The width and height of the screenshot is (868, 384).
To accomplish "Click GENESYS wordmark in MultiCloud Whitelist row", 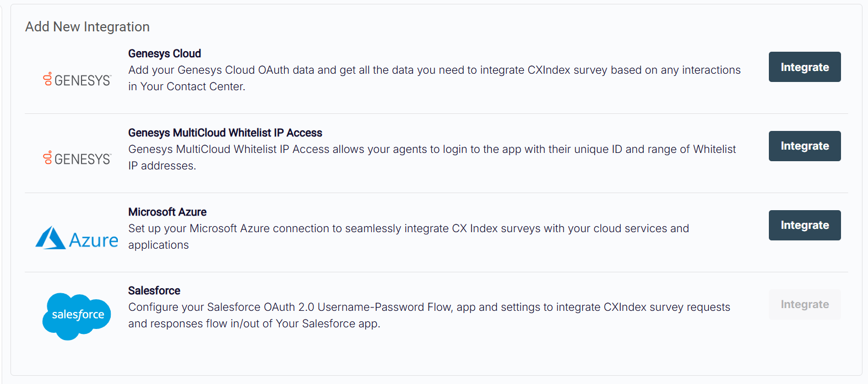I will pyautogui.click(x=83, y=160).
